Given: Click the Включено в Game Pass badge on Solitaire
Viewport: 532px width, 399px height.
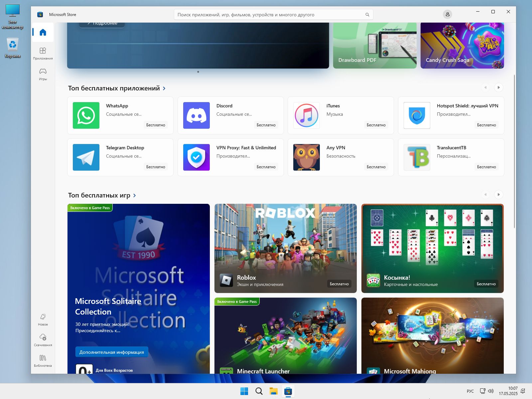Looking at the screenshot, I should point(90,208).
